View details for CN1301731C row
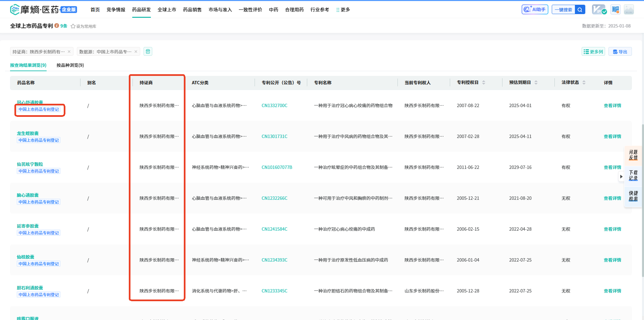Viewport: 644px width, 320px height. pos(612,136)
